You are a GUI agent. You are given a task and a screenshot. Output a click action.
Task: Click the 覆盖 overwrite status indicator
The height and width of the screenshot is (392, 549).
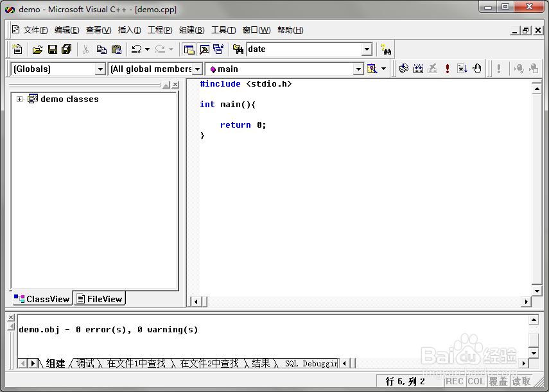click(x=498, y=381)
